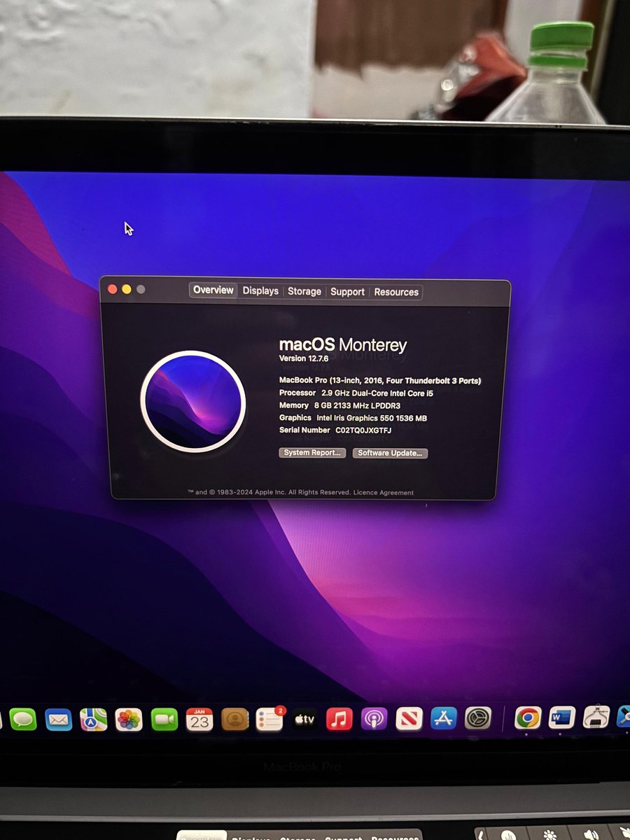This screenshot has width=630, height=840.
Task: Click the System Report button
Action: (x=312, y=453)
